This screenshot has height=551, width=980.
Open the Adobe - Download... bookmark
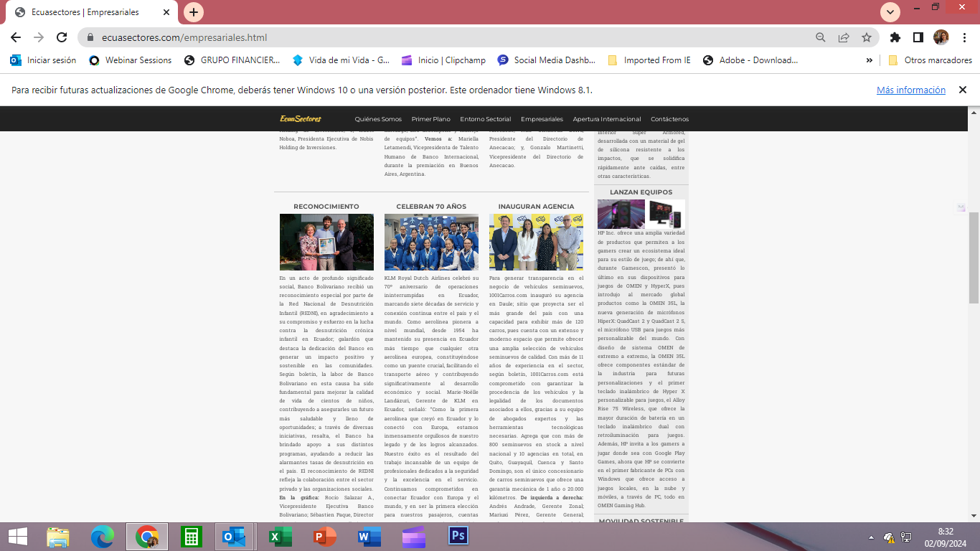pos(750,60)
